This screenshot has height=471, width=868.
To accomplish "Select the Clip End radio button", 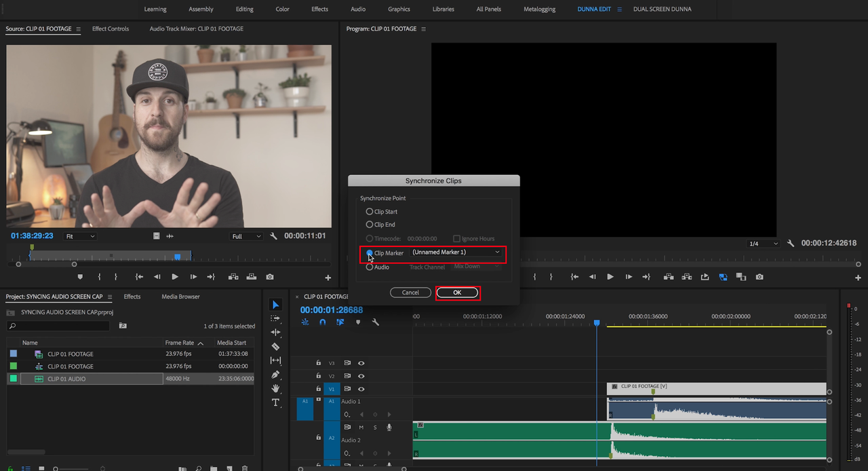I will pyautogui.click(x=370, y=225).
